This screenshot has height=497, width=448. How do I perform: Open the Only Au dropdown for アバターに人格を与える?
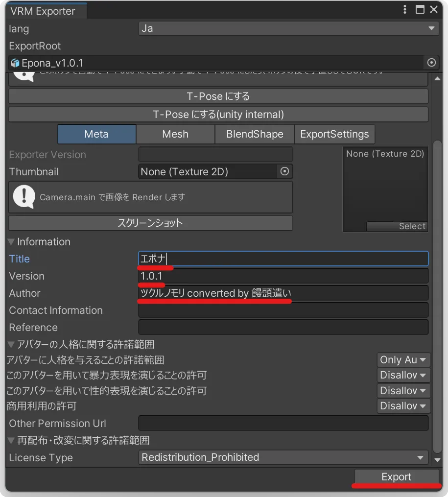point(403,360)
